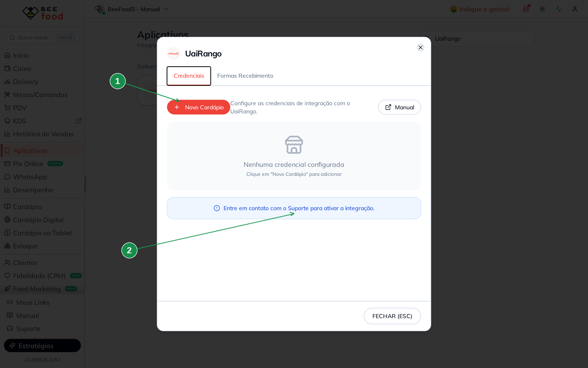Open Cardápio no Tablet in sidebar

[x=42, y=233]
